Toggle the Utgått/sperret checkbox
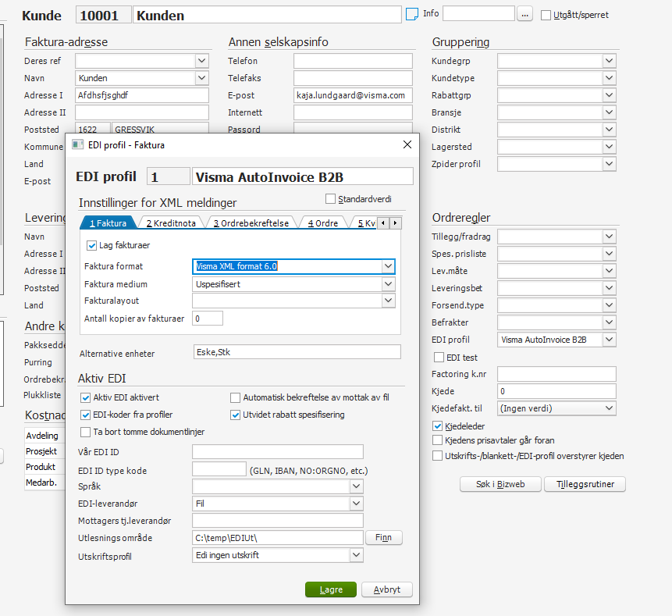672x616 pixels. [x=546, y=15]
